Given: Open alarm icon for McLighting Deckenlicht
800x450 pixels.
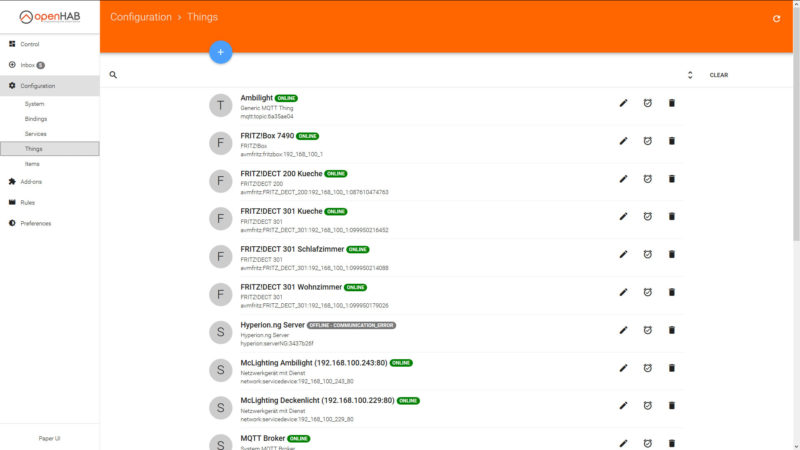Looking at the screenshot, I should coord(647,406).
